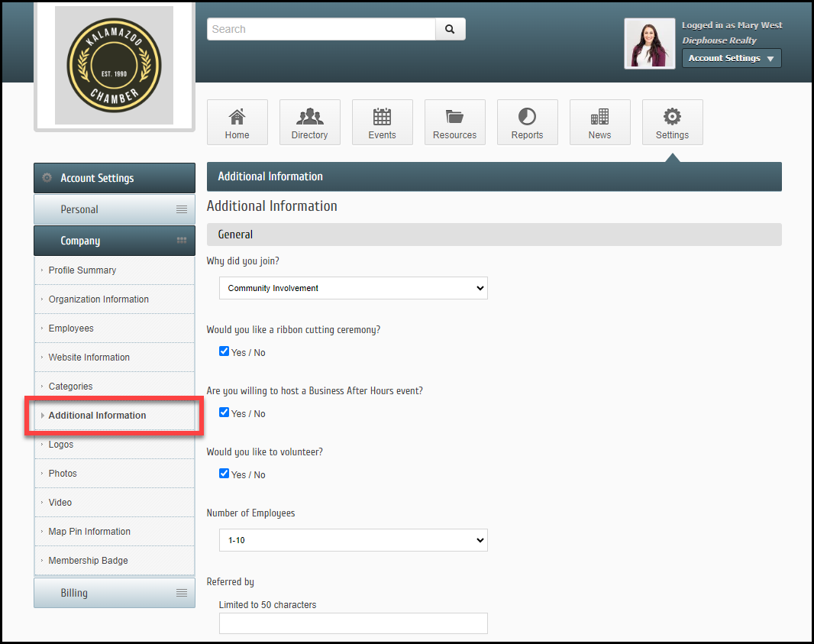
Task: Expand the Personal sidebar section
Action: coord(115,209)
